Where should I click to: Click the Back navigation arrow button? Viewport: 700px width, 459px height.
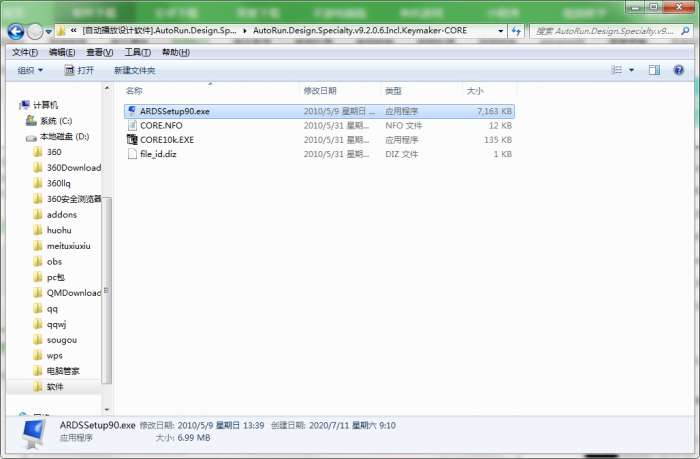(x=16, y=31)
